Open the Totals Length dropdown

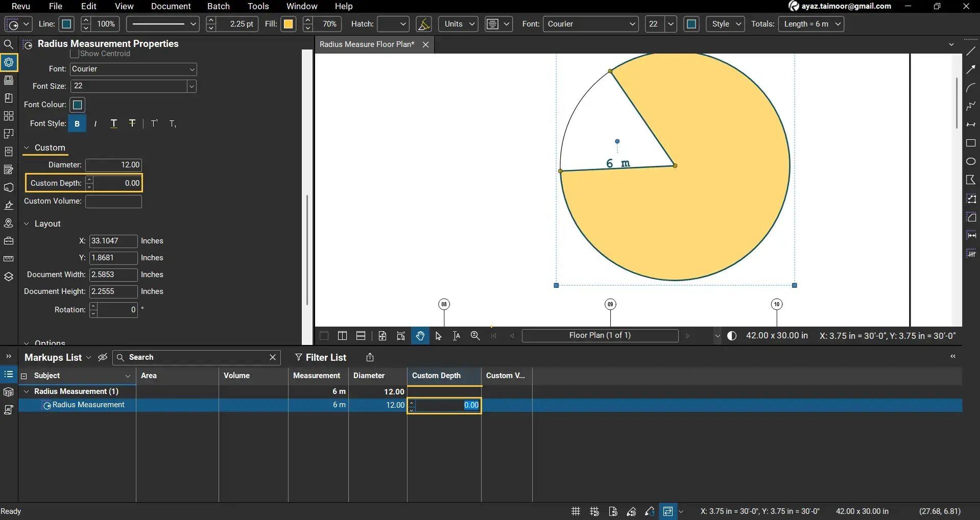tap(811, 24)
